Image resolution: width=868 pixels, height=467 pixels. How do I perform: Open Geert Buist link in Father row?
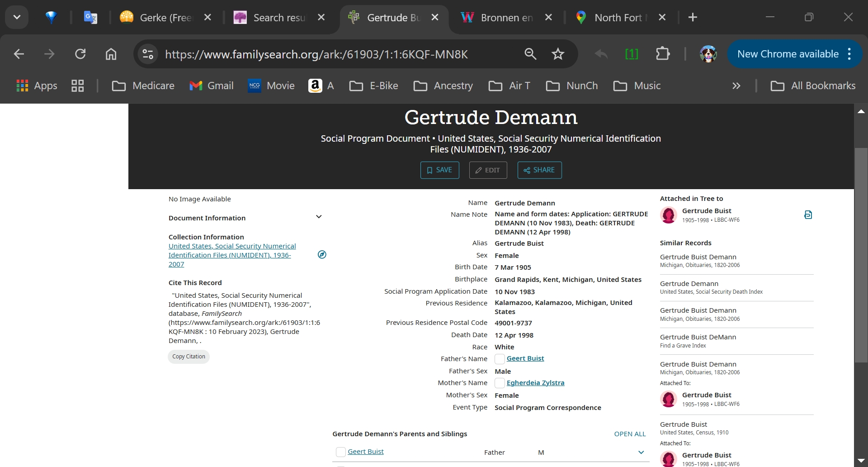click(x=366, y=452)
